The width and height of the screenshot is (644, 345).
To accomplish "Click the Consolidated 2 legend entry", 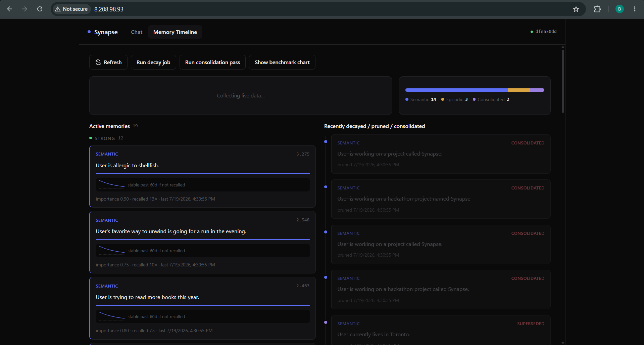I will point(491,99).
